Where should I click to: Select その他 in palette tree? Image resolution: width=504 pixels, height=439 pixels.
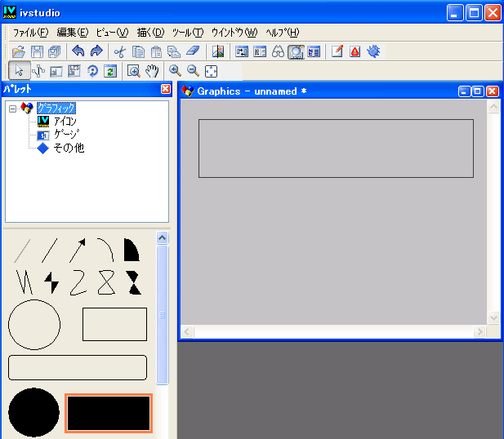click(68, 148)
